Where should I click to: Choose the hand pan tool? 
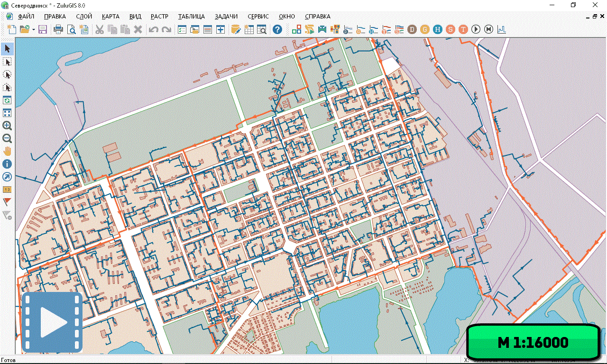coord(7,151)
